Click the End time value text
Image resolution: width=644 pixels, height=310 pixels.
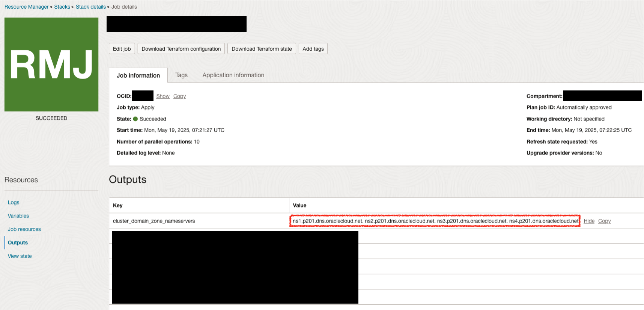coord(591,130)
